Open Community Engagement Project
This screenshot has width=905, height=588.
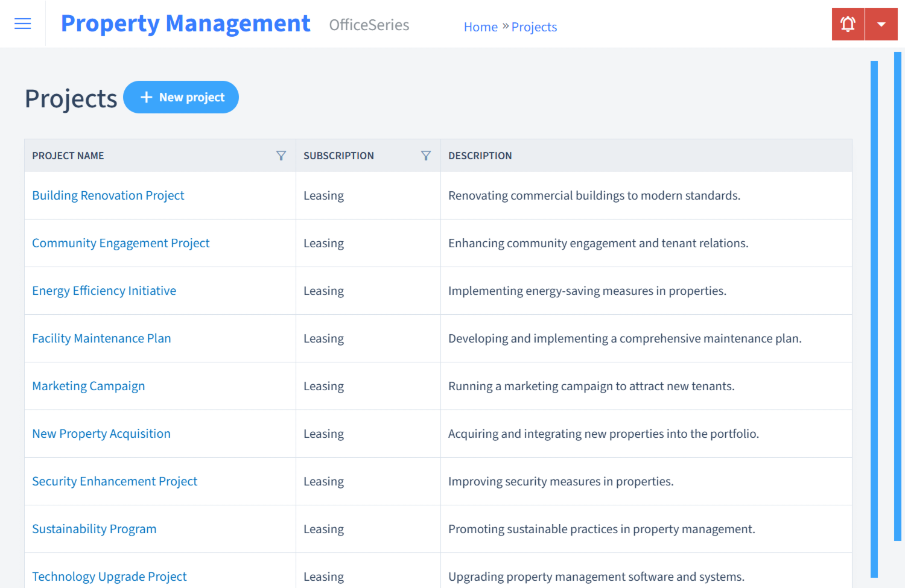121,243
